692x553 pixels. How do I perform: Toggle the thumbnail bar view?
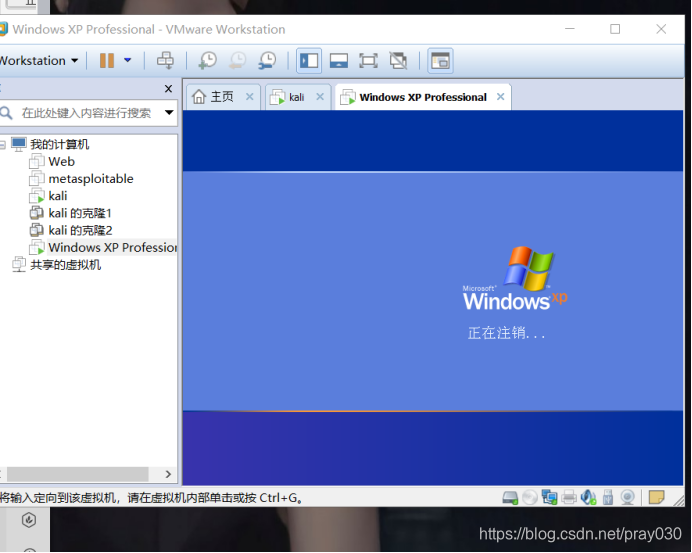tap(338, 60)
